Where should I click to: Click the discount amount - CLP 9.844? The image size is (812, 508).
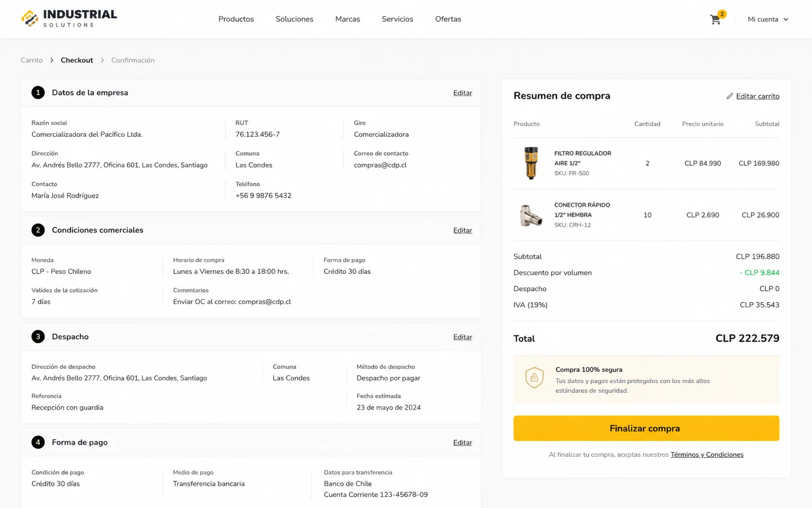pos(759,272)
